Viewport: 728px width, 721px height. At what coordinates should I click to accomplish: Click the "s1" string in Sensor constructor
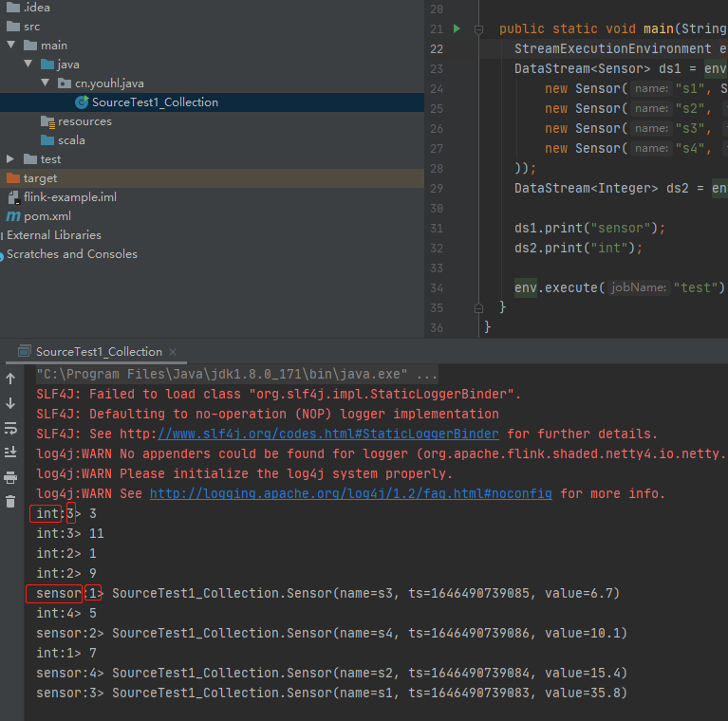coord(690,88)
